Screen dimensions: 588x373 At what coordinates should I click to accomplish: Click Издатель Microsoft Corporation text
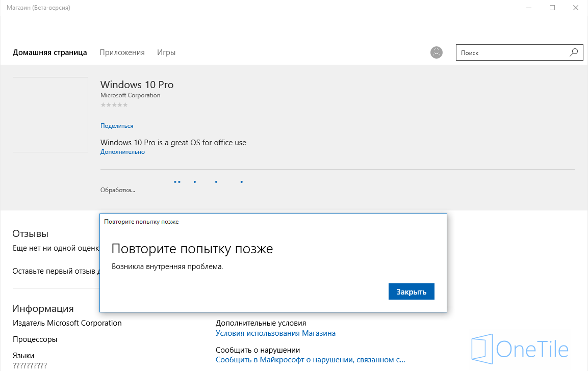[x=67, y=323]
